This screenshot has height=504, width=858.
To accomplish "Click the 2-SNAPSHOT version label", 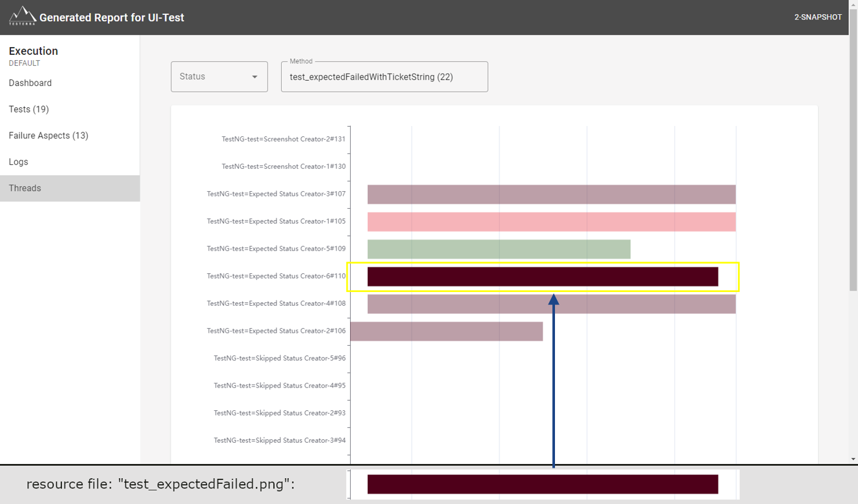I will [x=818, y=17].
